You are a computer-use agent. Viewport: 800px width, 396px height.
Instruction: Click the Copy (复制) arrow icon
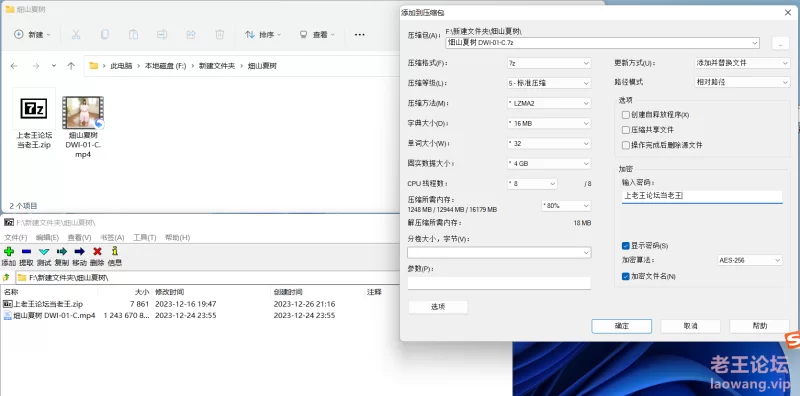click(x=62, y=252)
